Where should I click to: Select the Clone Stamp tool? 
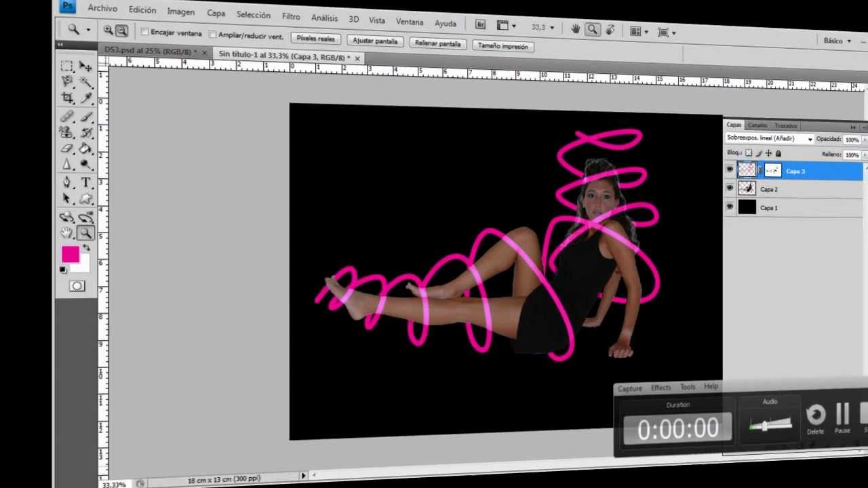[x=66, y=132]
